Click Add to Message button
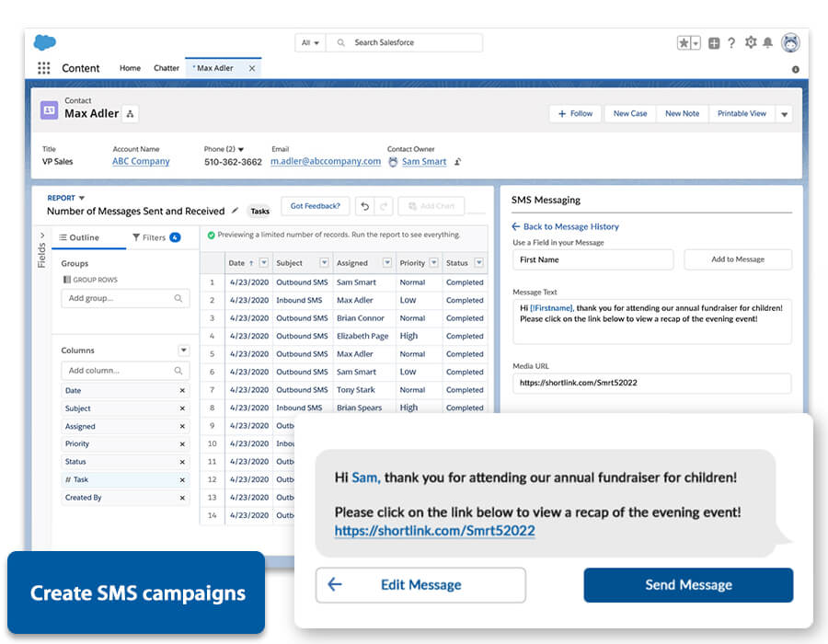 click(x=738, y=259)
